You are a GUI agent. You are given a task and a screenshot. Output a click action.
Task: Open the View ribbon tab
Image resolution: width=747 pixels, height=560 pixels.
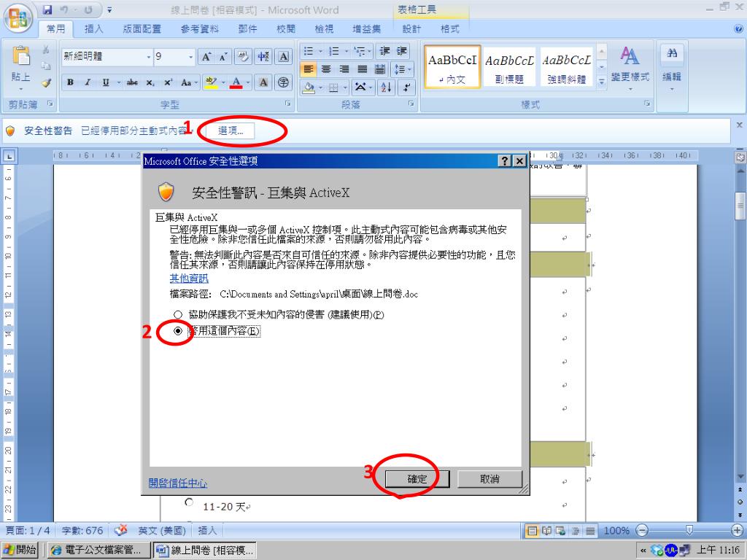pos(324,29)
